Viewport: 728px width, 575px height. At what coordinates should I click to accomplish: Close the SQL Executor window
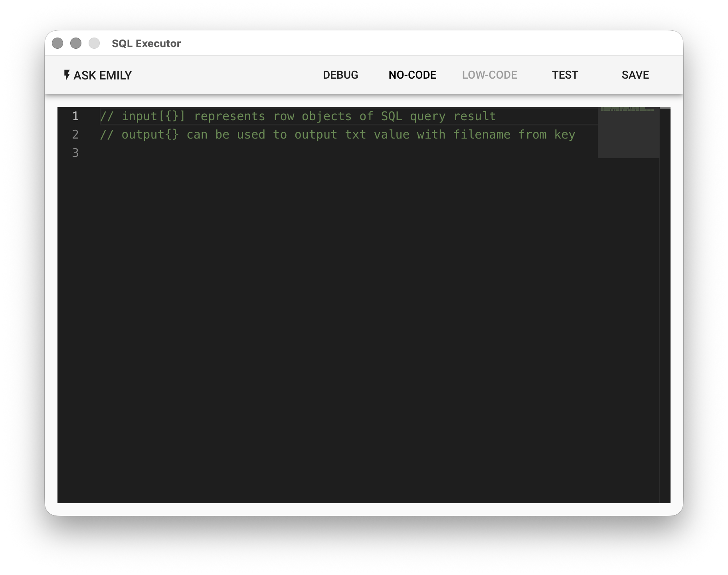point(57,43)
